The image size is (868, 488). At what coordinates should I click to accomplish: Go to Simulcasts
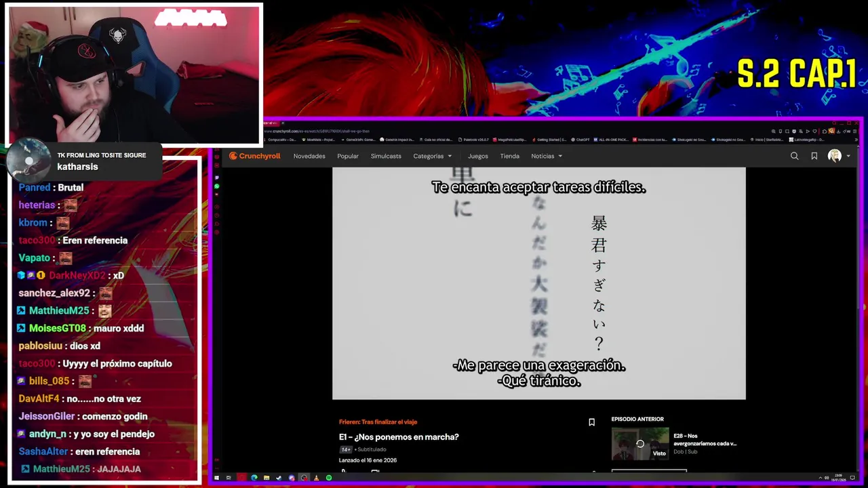(x=386, y=156)
